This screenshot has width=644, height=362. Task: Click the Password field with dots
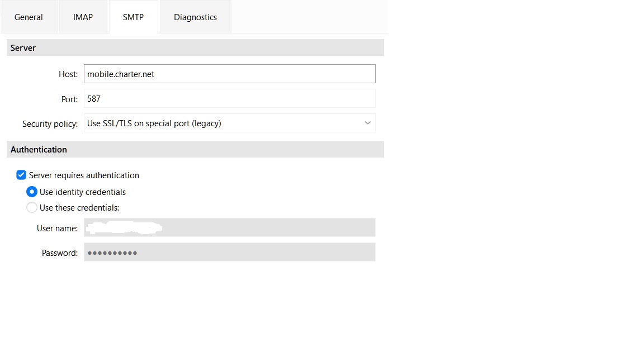coord(230,252)
